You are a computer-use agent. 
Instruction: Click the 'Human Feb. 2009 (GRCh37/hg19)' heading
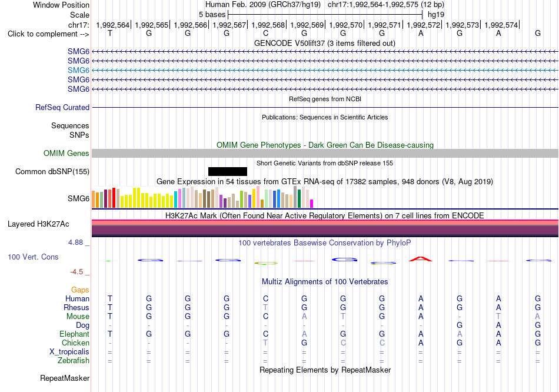point(263,5)
